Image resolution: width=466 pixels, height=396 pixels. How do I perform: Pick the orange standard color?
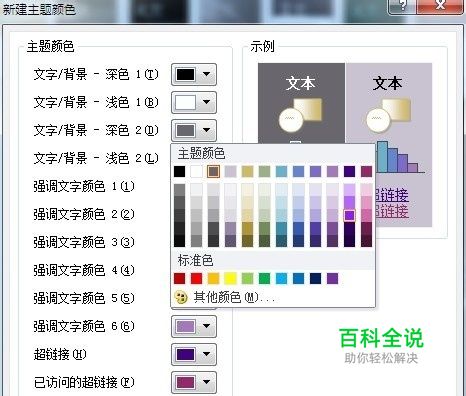tap(213, 278)
